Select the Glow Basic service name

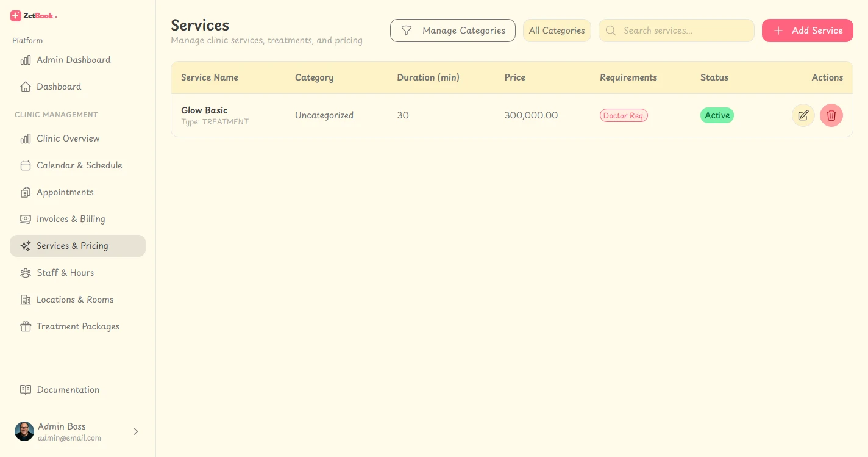[x=204, y=110]
